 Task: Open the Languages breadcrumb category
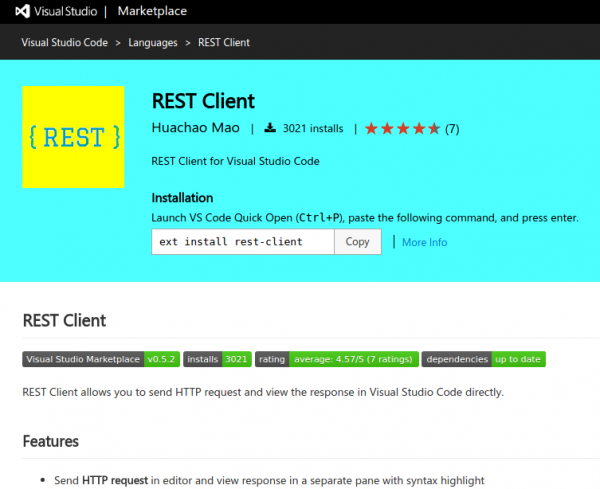click(x=153, y=42)
